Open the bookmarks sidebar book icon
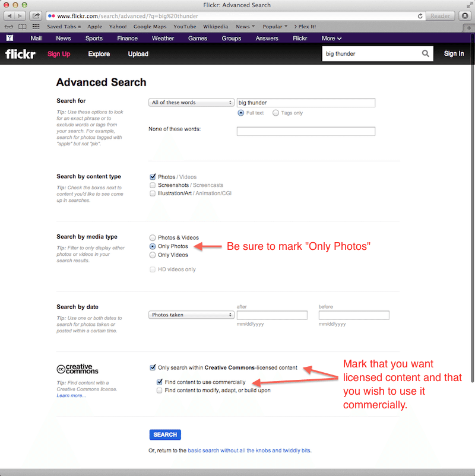 (22, 26)
